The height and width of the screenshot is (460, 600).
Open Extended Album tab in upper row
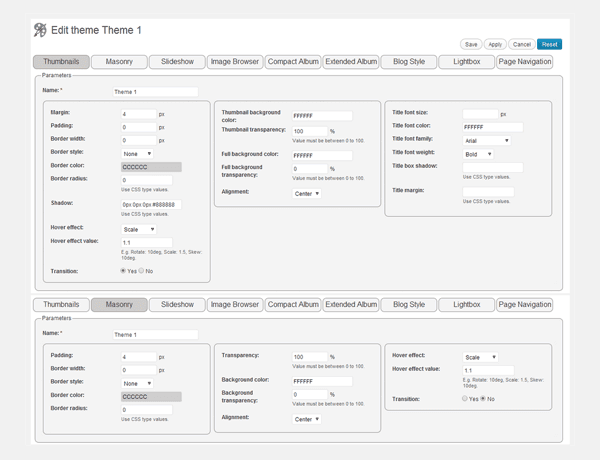[351, 62]
